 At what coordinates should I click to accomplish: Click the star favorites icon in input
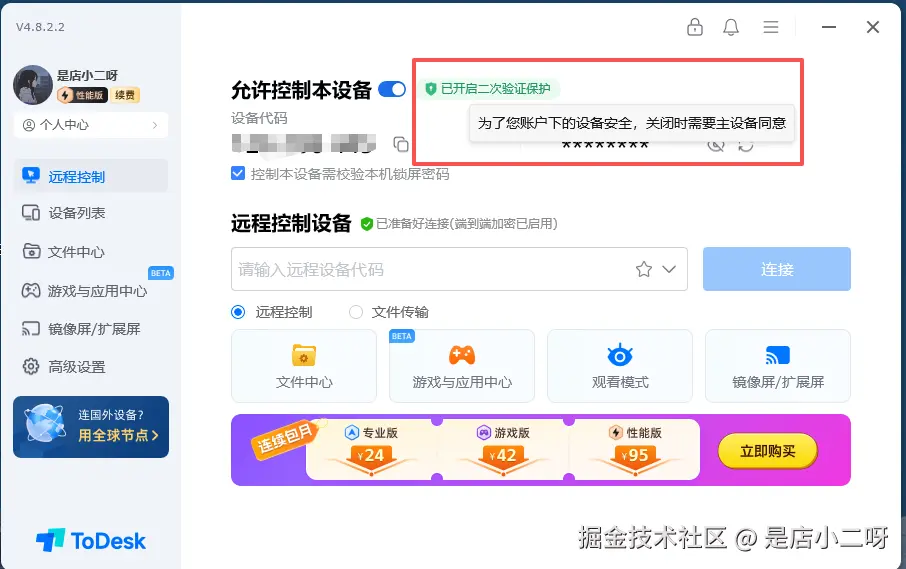(x=644, y=269)
